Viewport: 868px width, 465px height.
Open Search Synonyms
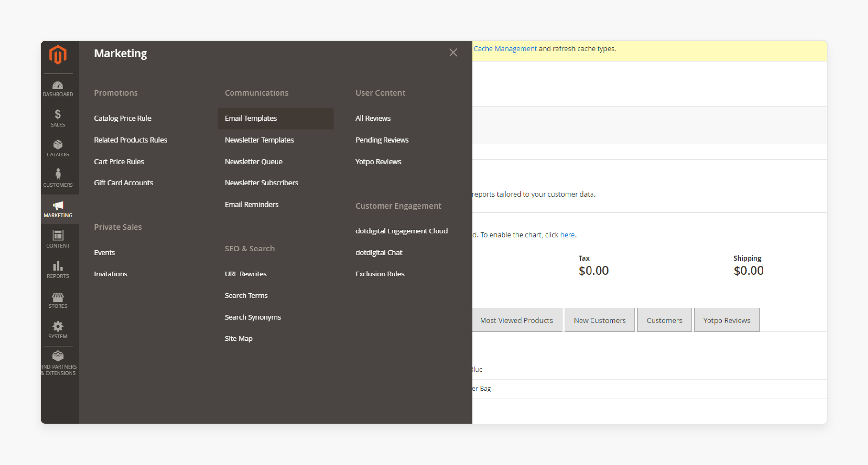pos(253,317)
